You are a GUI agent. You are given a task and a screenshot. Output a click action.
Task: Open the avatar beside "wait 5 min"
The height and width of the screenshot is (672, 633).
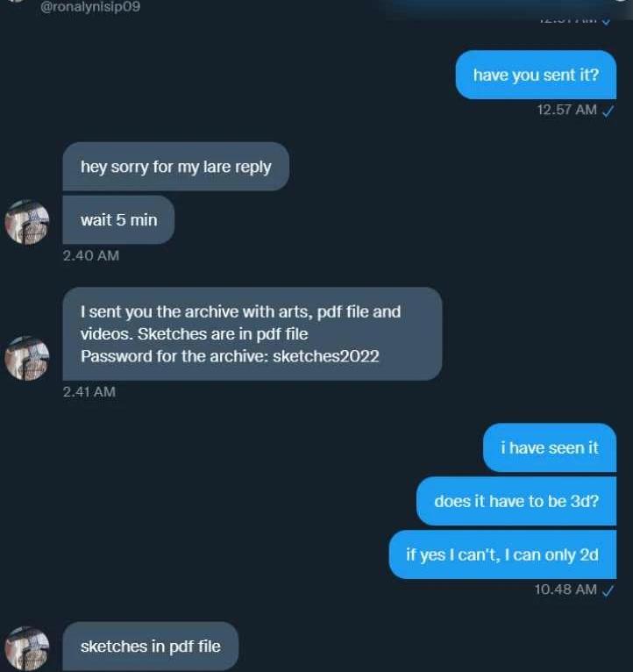27,221
